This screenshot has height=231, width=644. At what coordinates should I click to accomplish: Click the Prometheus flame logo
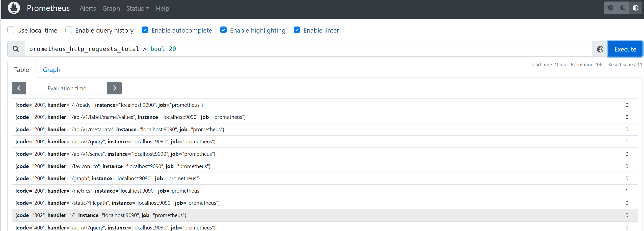(14, 8)
